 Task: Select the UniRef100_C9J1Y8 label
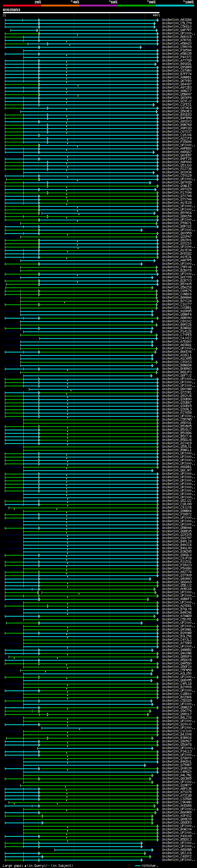point(177,507)
